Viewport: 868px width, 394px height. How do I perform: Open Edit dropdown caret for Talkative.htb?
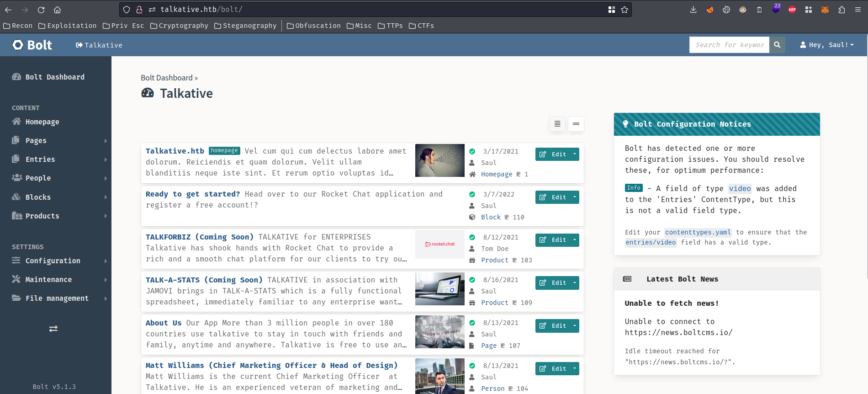pyautogui.click(x=575, y=154)
